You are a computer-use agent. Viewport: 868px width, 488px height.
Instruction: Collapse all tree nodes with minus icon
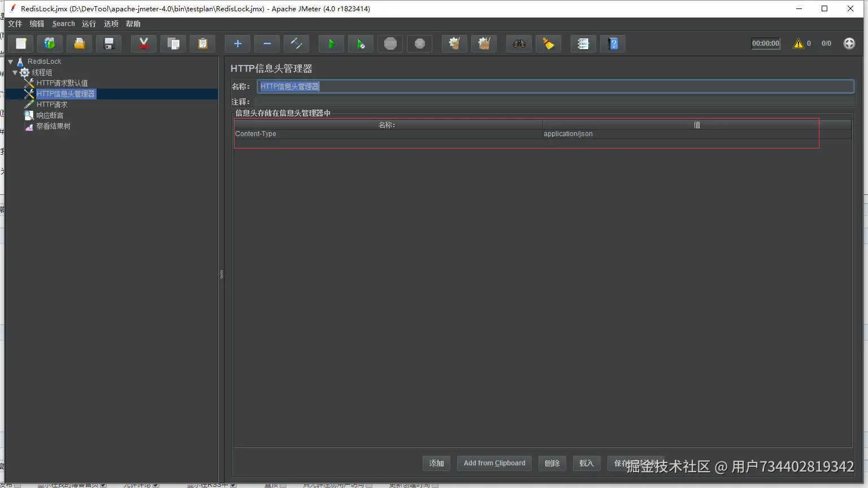click(267, 43)
